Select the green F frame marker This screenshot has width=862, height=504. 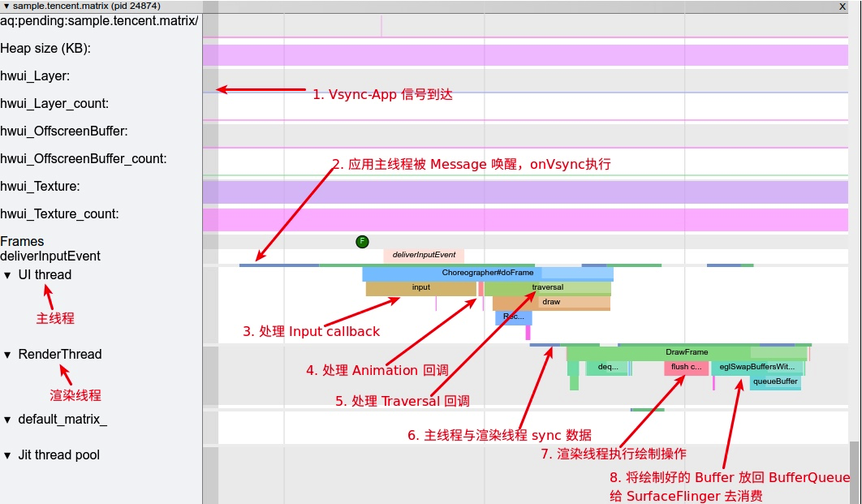(x=361, y=241)
